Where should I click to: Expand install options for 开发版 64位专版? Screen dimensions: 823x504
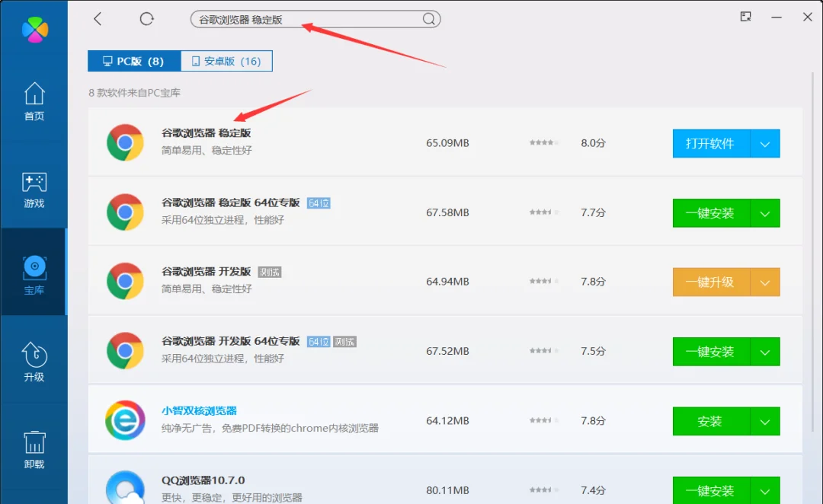(x=765, y=352)
